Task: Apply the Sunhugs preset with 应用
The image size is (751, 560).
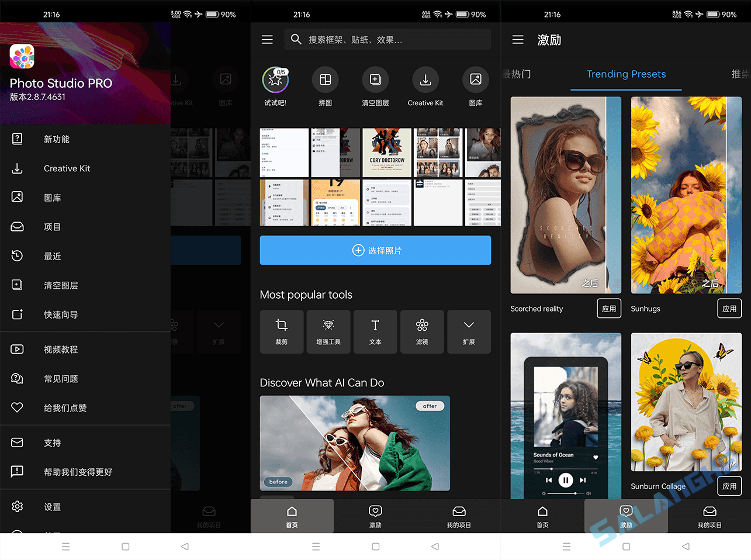Action: click(x=729, y=308)
